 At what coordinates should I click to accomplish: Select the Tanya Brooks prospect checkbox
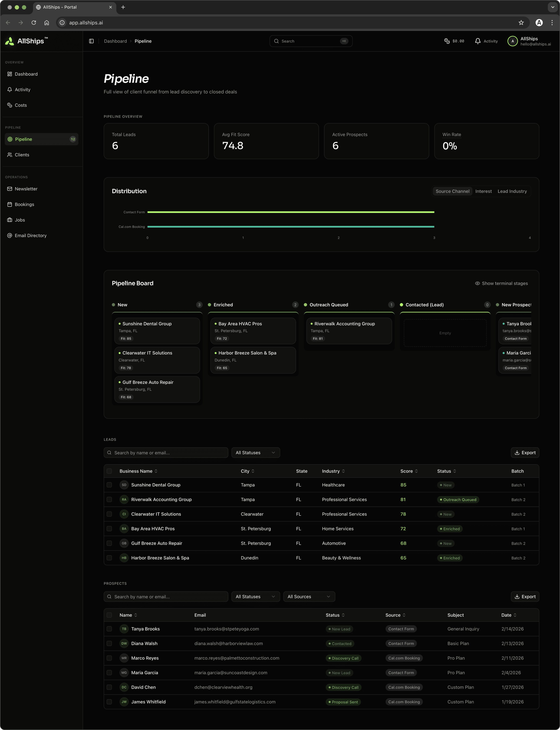109,629
